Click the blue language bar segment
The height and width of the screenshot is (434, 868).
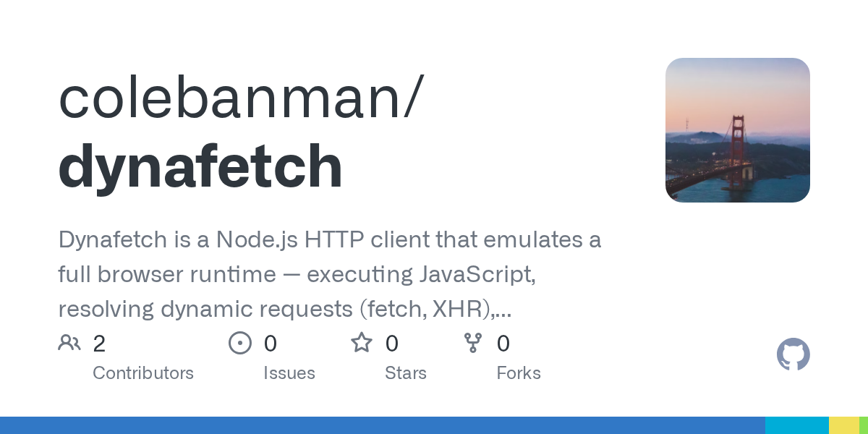coord(383,425)
